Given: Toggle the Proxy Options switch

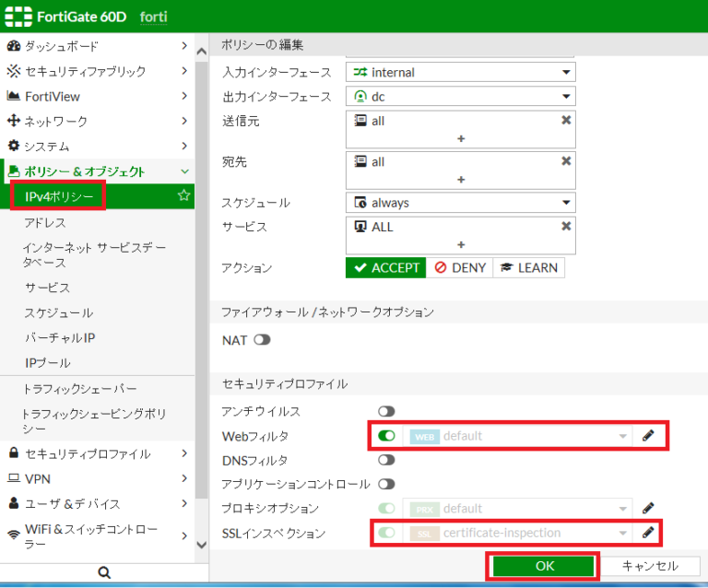Looking at the screenshot, I should [386, 508].
